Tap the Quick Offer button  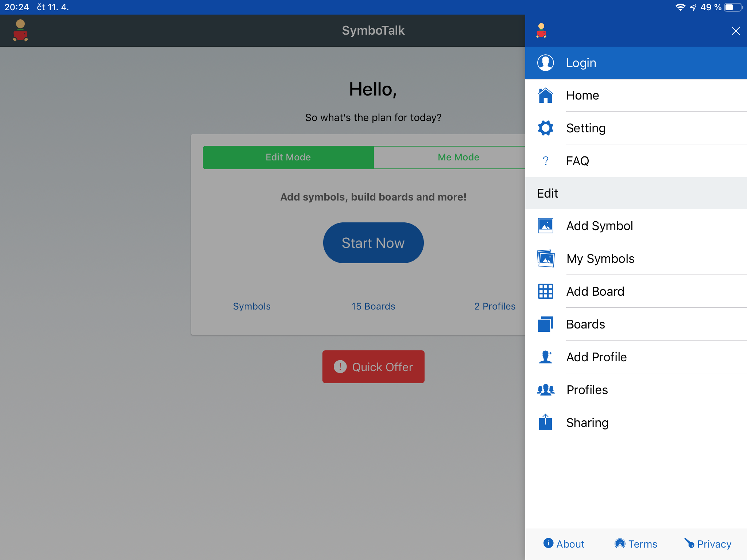(x=373, y=367)
